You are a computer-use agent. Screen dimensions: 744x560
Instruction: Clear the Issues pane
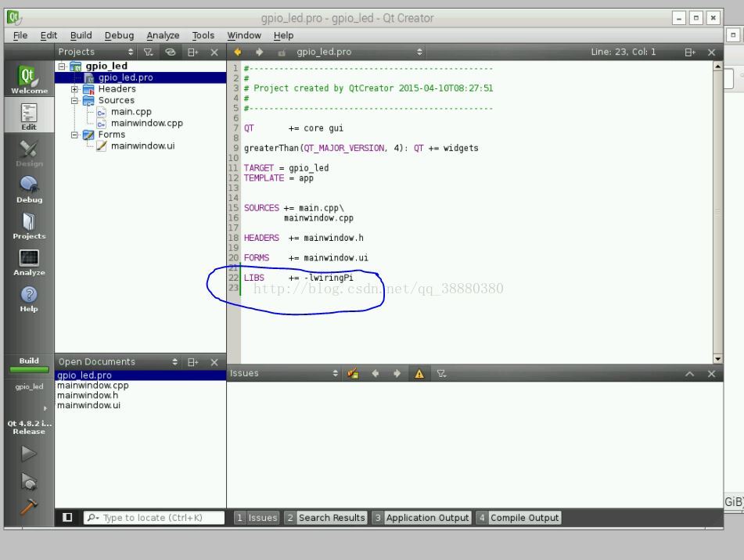coord(353,374)
